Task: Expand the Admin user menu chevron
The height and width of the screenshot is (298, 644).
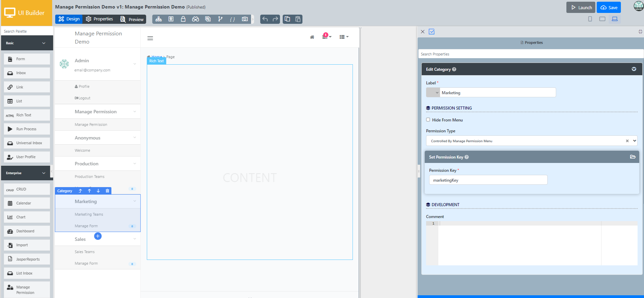Action: (135, 64)
